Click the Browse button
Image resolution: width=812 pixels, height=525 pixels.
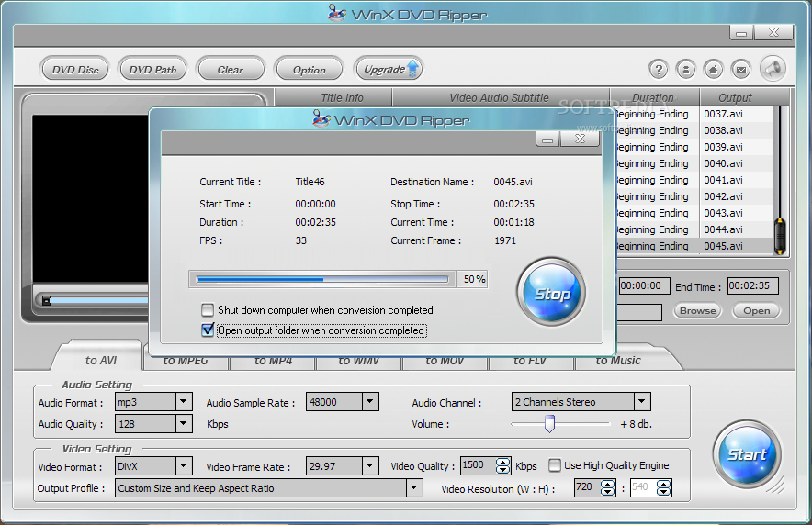pyautogui.click(x=697, y=311)
